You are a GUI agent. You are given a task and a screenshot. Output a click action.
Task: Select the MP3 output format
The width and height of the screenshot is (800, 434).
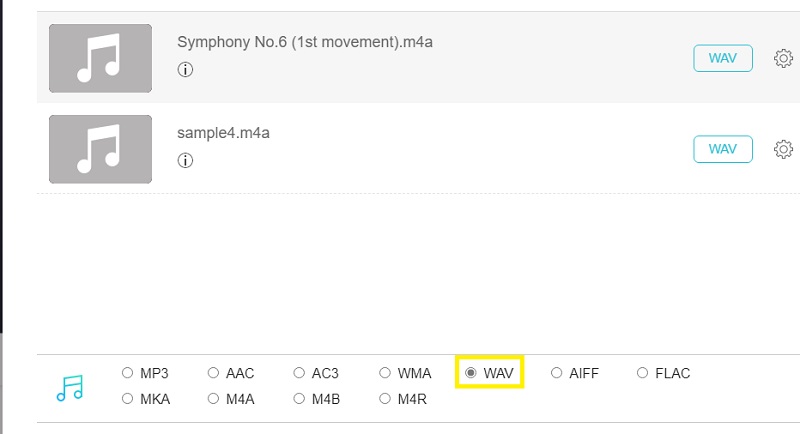[x=127, y=373]
